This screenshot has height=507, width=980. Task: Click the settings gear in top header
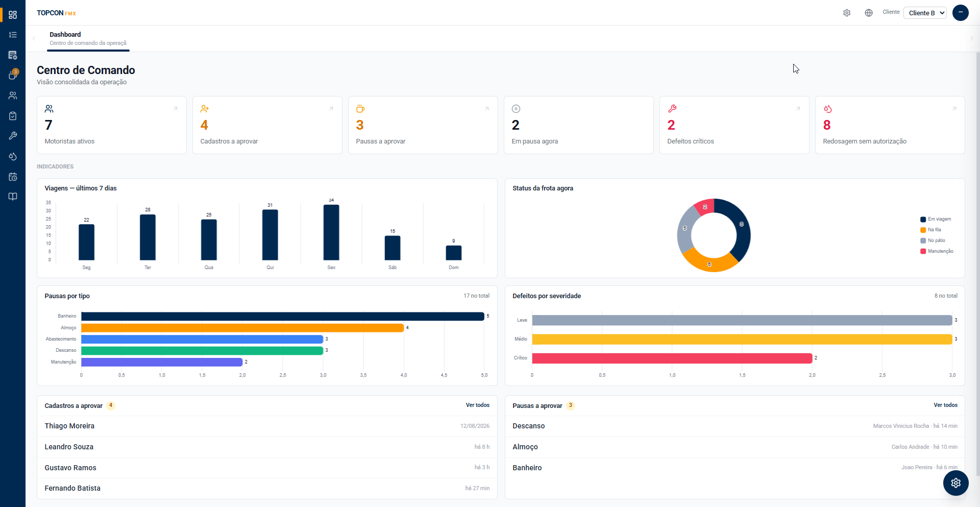coord(847,13)
